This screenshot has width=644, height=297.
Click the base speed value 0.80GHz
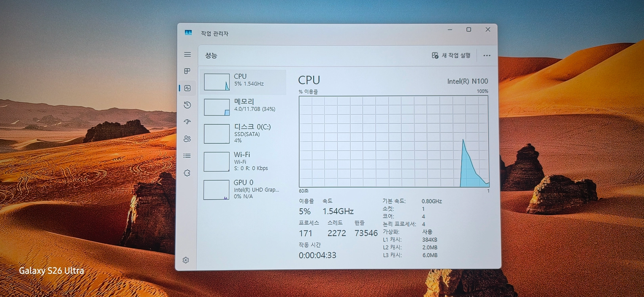pos(432,201)
